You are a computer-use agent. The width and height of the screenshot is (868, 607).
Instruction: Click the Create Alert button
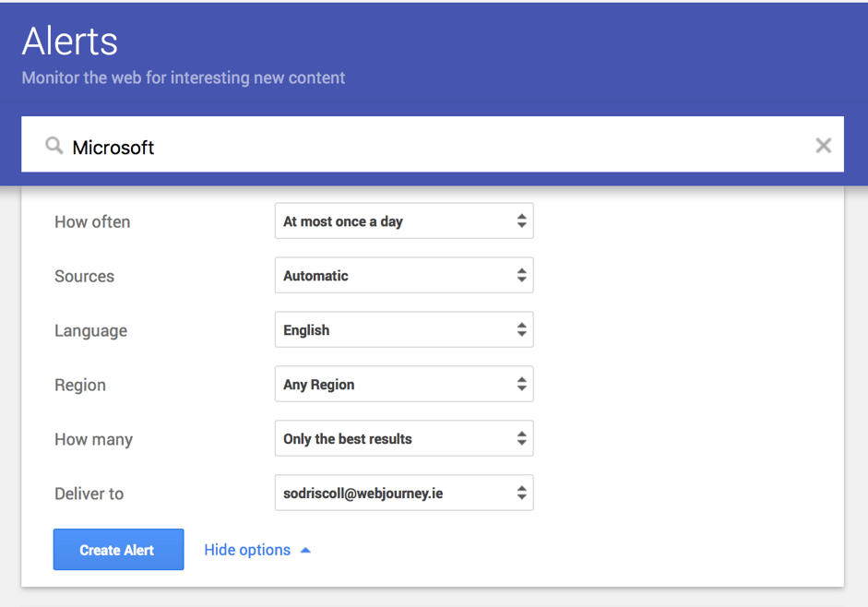tap(118, 549)
